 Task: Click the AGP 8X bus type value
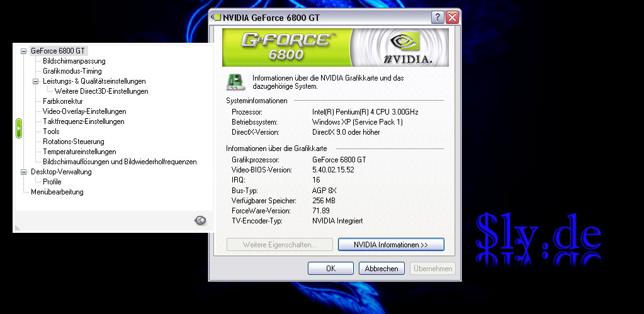[324, 191]
